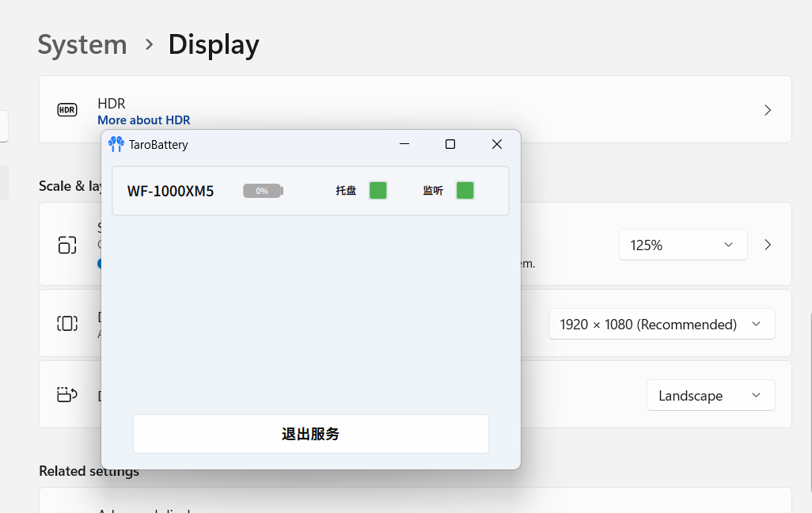Click the TaroBattery earbuds title bar icon
Viewport: 812px width, 513px height.
pyautogui.click(x=116, y=144)
